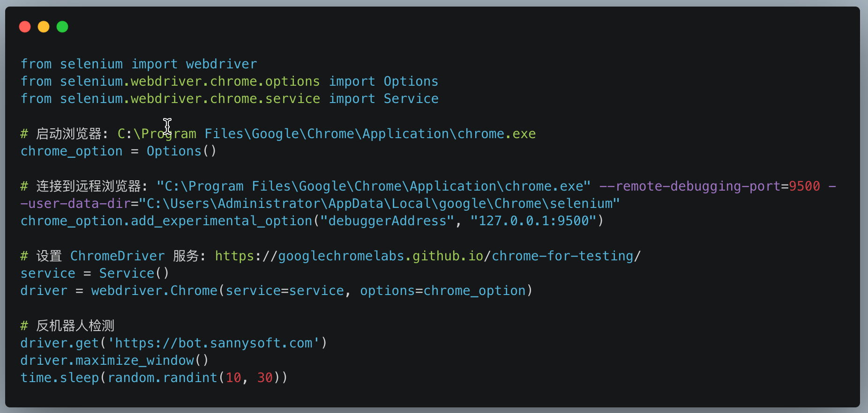This screenshot has width=868, height=413.
Task: Click the 反机器人检测 comment
Action: point(75,326)
